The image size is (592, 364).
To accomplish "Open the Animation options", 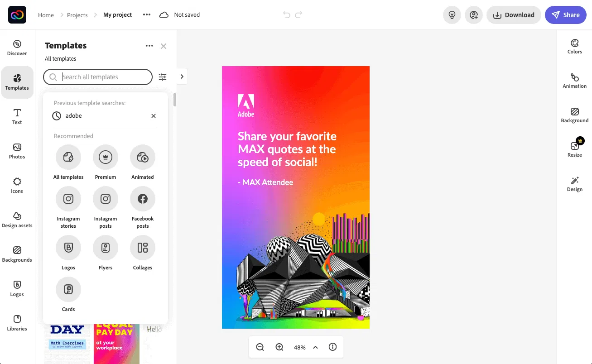I will [574, 81].
